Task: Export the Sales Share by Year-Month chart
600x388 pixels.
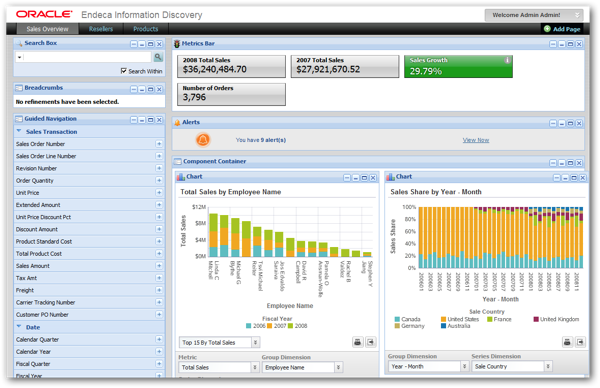Action: (580, 342)
